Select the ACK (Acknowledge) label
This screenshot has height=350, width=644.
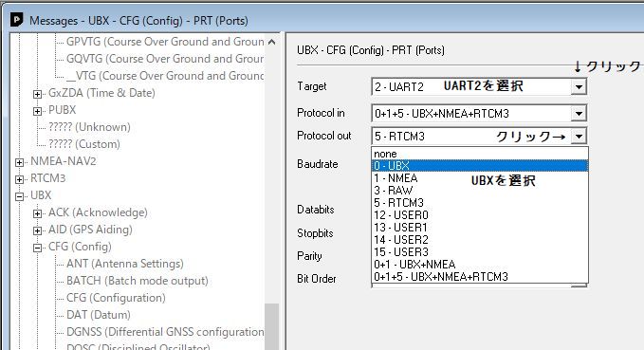pyautogui.click(x=98, y=212)
